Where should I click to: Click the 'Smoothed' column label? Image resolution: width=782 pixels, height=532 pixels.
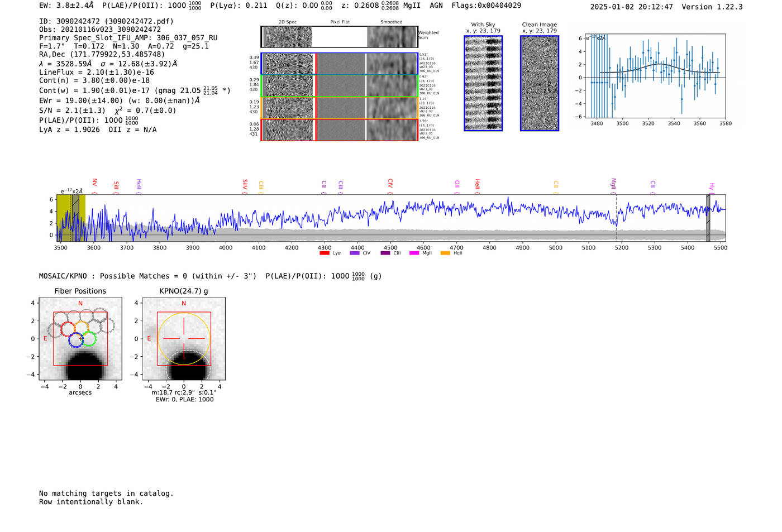[x=392, y=22]
